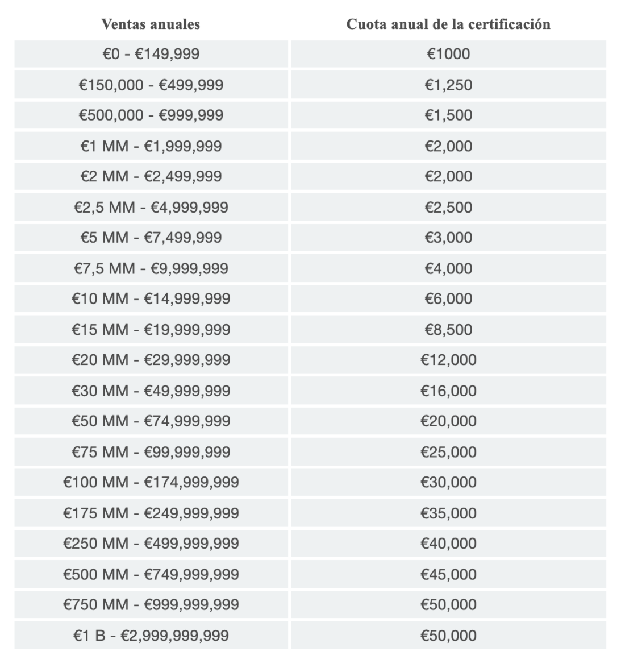
Task: Select the €3,000 fee cell
Action: pos(448,238)
